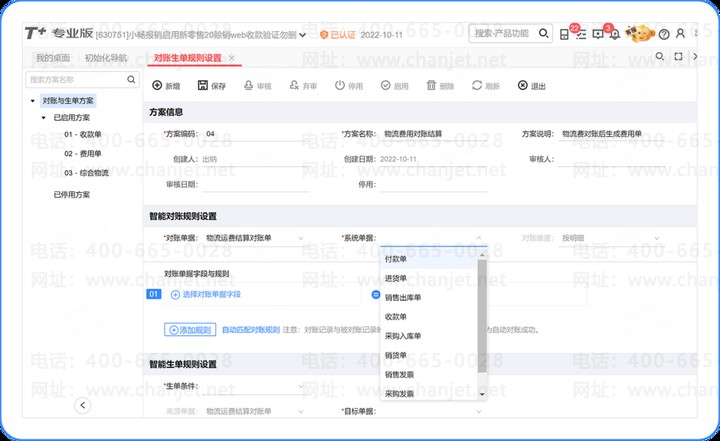Select the 01 - 收款单 scheme
Image resolution: width=720 pixels, height=441 pixels.
click(83, 135)
